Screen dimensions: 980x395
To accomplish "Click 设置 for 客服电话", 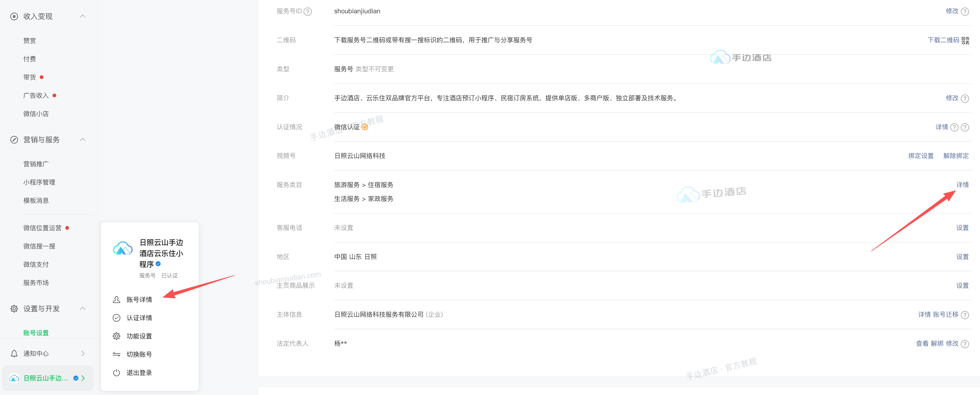I will 962,228.
